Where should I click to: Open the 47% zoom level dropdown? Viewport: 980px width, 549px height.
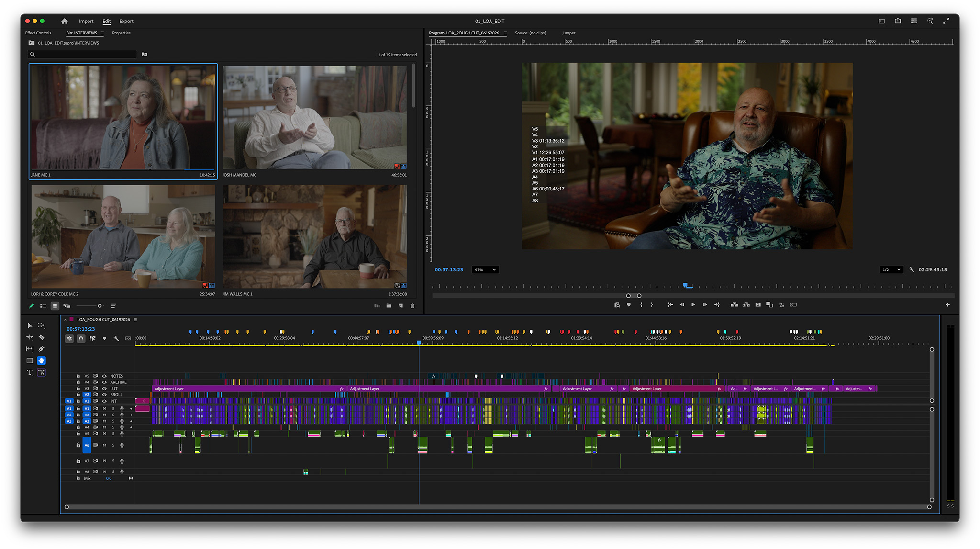pos(485,270)
